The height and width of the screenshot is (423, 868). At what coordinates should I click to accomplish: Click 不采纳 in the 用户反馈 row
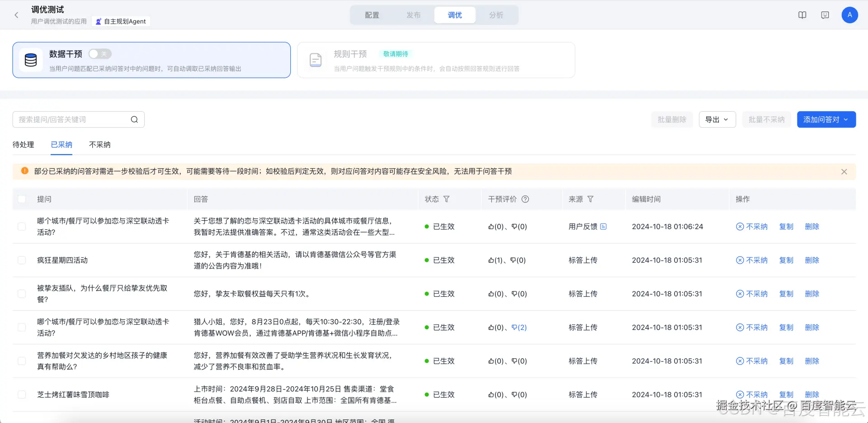point(752,227)
